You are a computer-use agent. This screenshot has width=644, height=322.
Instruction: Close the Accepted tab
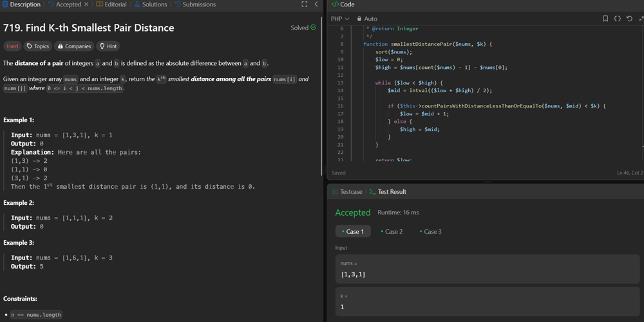[x=86, y=5]
